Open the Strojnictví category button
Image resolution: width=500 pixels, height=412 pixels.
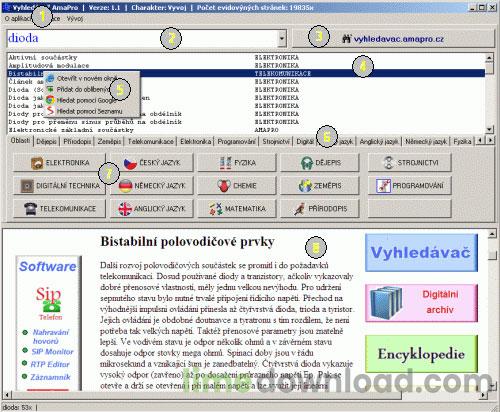point(410,163)
